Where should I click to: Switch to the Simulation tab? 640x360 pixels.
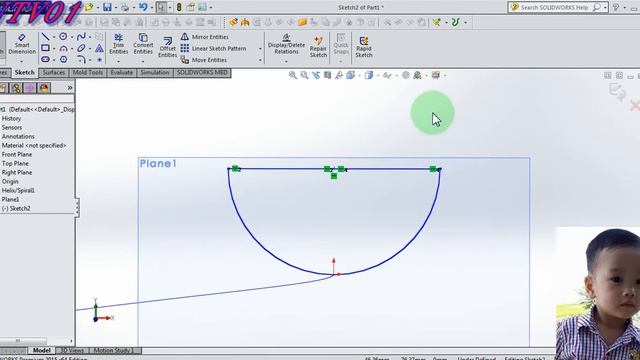pos(155,73)
